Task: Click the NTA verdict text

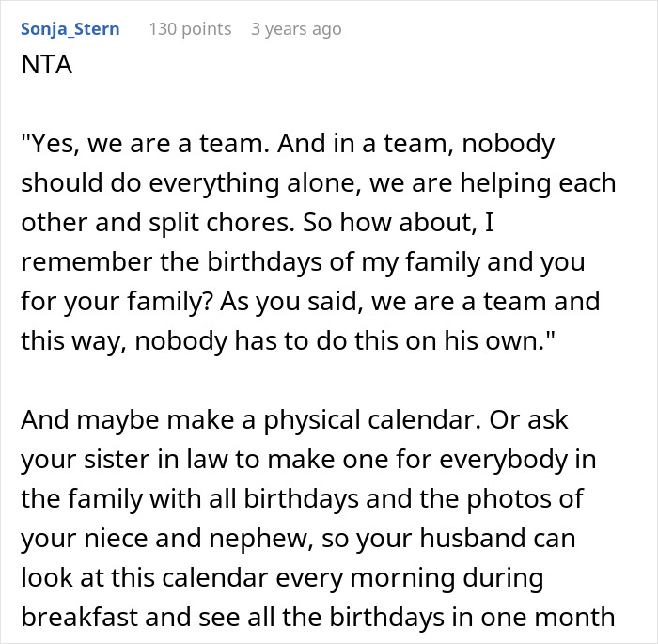Action: point(44,67)
